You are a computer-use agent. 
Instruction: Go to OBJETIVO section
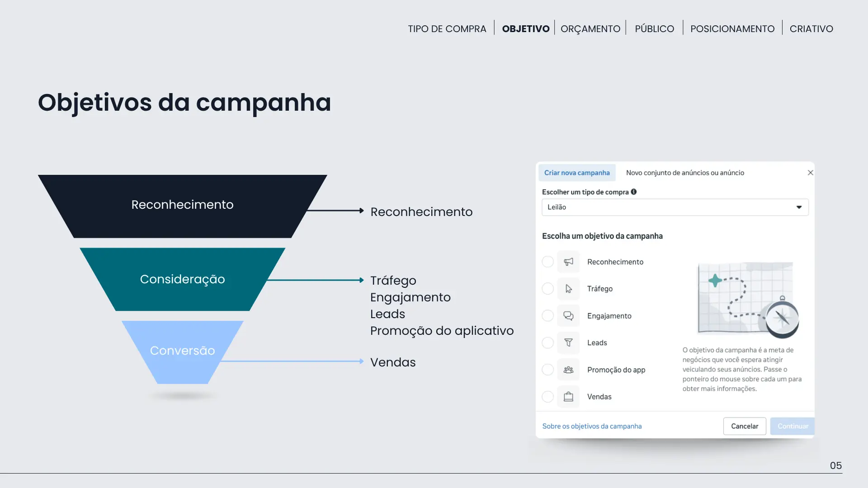(526, 28)
